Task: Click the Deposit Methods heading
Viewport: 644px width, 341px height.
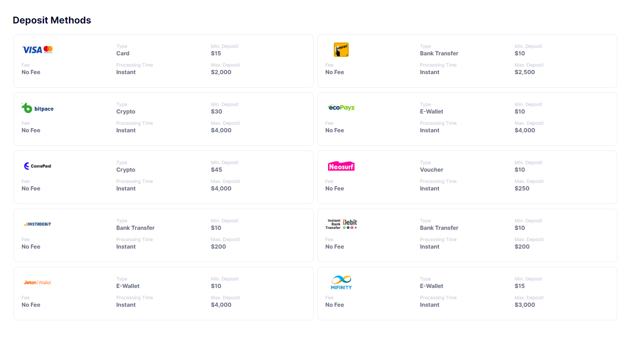Action: (52, 20)
